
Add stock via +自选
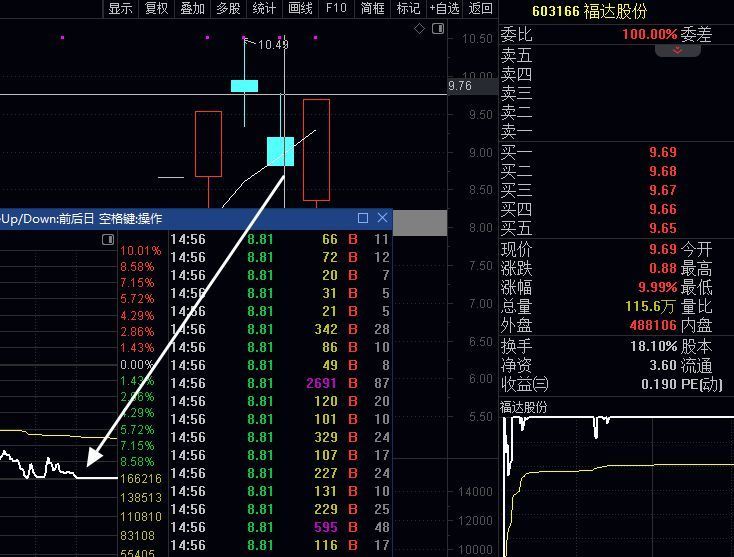pos(444,8)
